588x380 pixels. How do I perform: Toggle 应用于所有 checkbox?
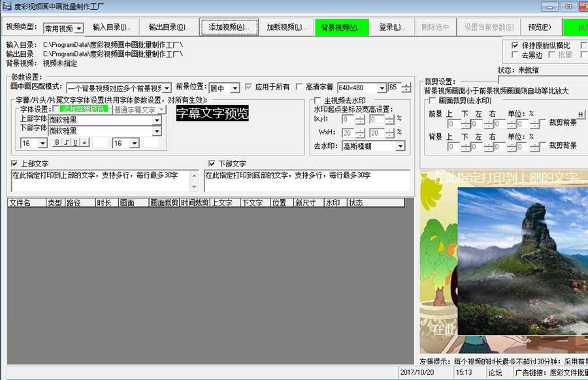coord(248,87)
